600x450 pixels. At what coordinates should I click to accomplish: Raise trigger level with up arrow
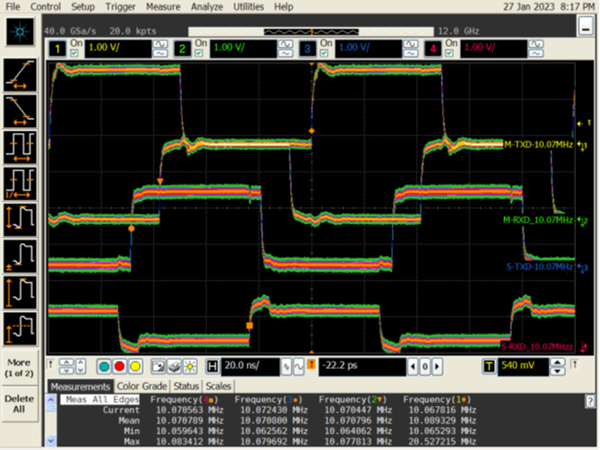pyautogui.click(x=558, y=362)
